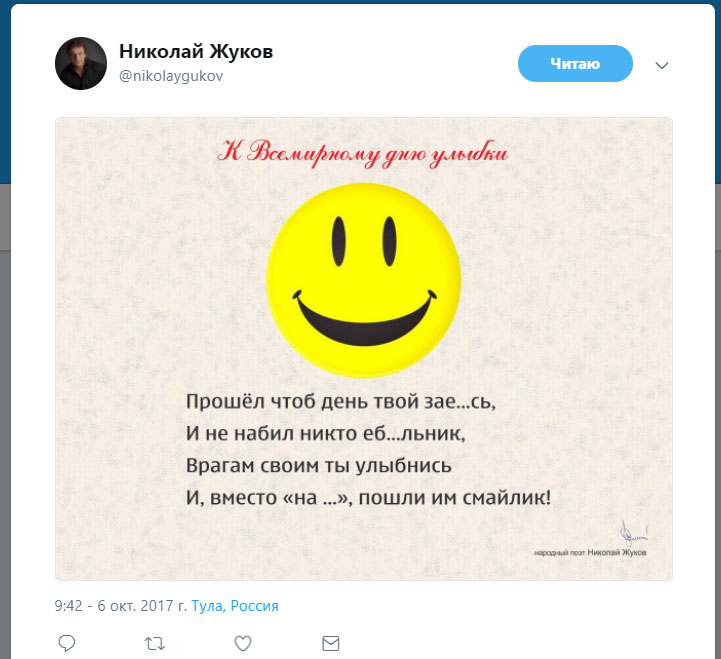Open the Тула, Россия location link
Image resolution: width=721 pixels, height=659 pixels.
235,606
